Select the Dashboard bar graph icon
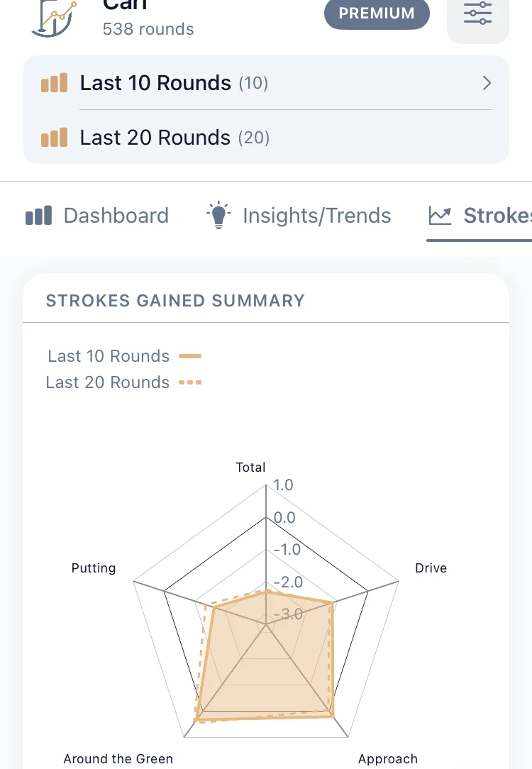Viewport: 532px width, 769px height. 38,215
